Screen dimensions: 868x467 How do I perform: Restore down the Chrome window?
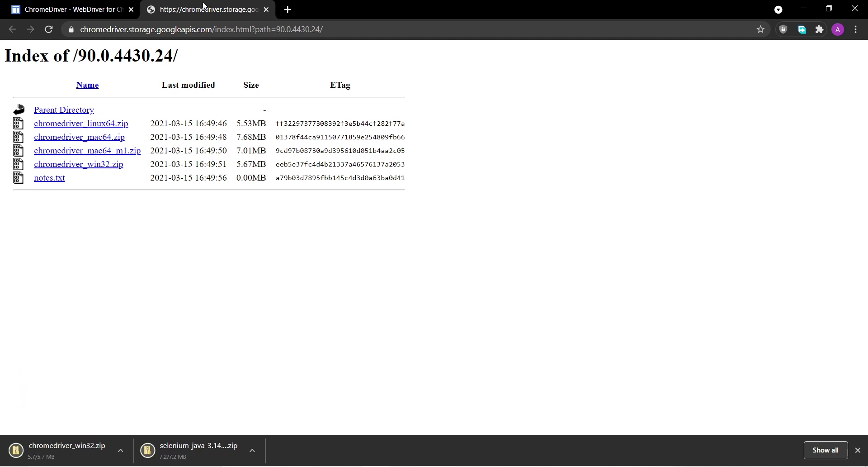(x=829, y=9)
